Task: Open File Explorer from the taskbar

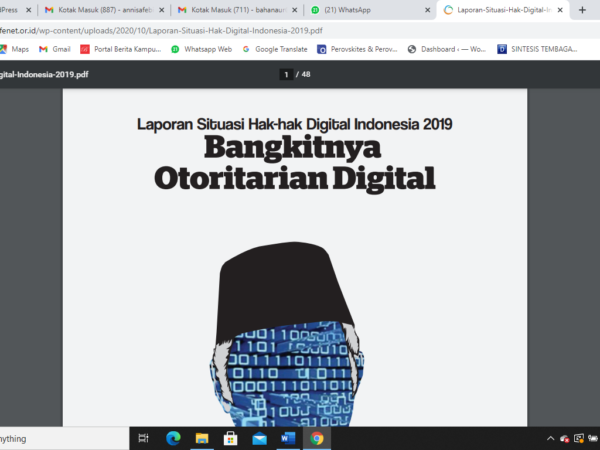Action: coord(202,438)
